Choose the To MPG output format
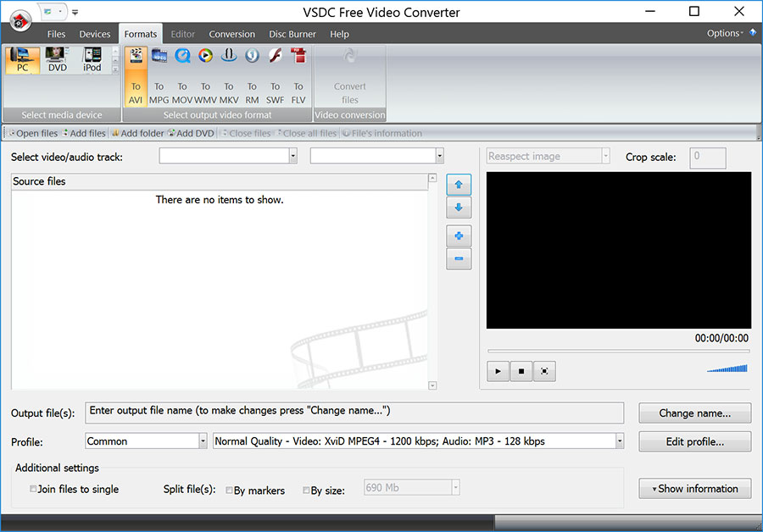The image size is (763, 532). click(x=159, y=76)
